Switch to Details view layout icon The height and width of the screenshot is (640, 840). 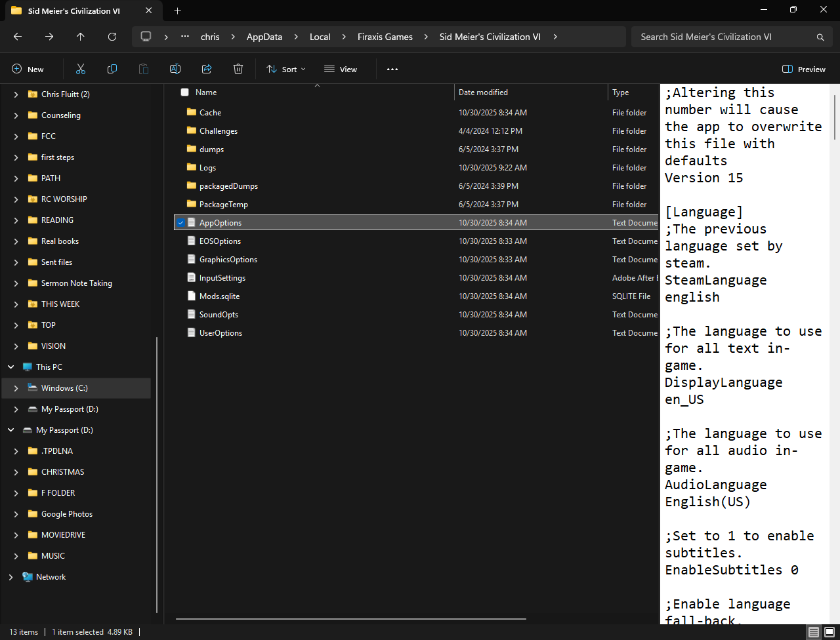point(813,632)
